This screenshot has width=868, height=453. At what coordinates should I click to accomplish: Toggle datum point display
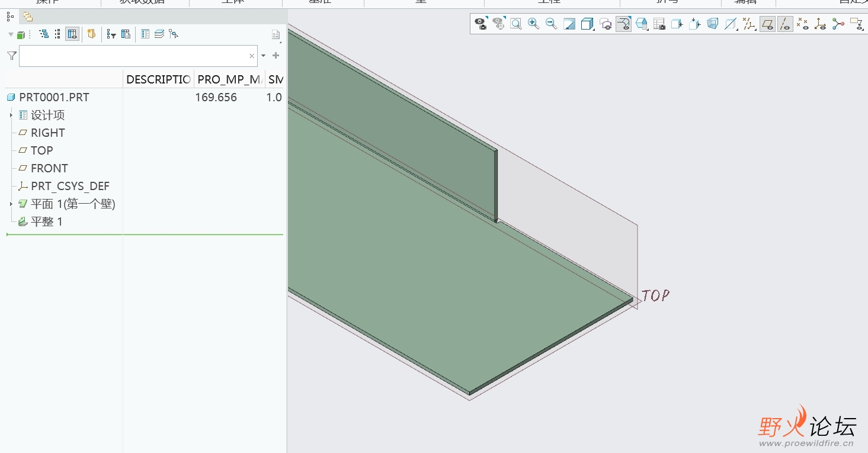click(803, 24)
